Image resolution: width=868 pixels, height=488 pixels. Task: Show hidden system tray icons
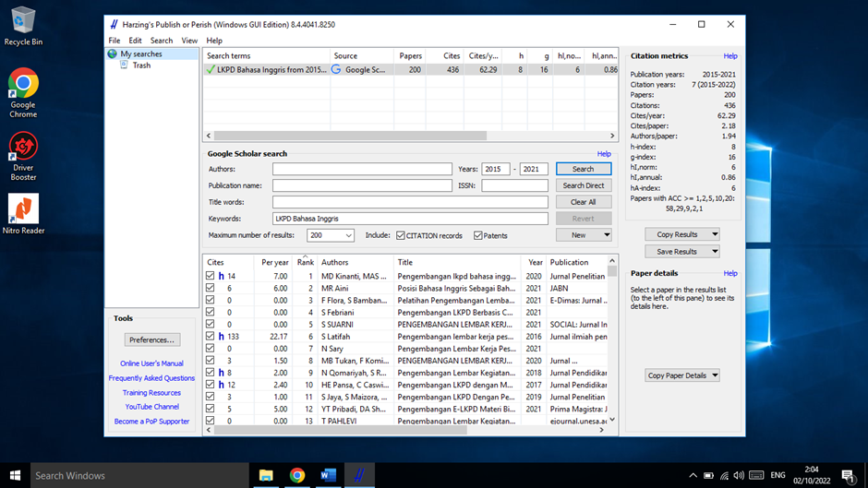coord(693,475)
